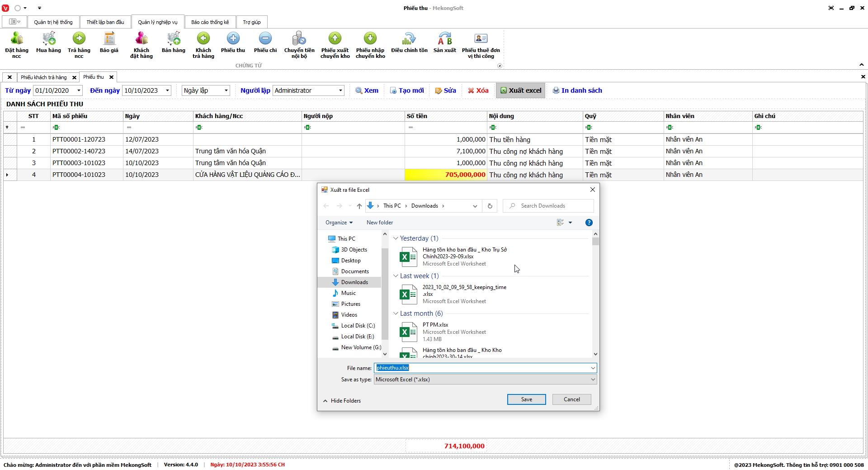Image resolution: width=868 pixels, height=470 pixels.
Task: Open the address path history dropdown
Action: click(x=475, y=206)
